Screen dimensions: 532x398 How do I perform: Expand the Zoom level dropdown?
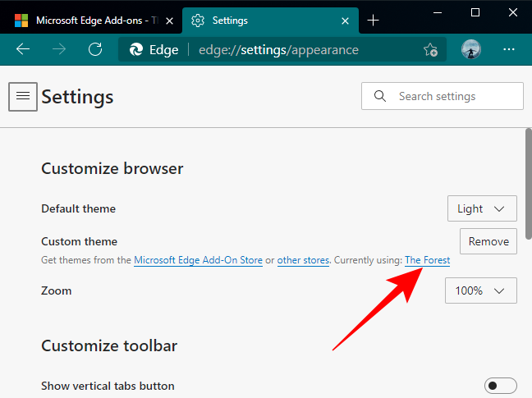pos(480,290)
